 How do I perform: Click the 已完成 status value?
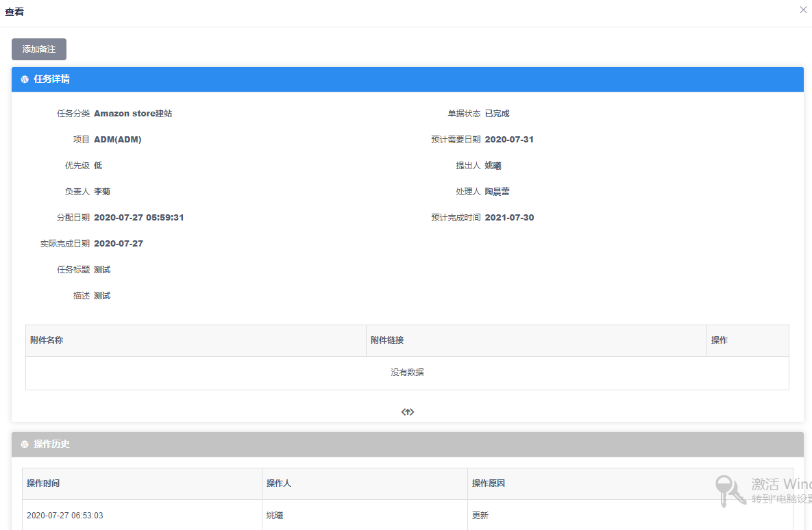click(497, 114)
